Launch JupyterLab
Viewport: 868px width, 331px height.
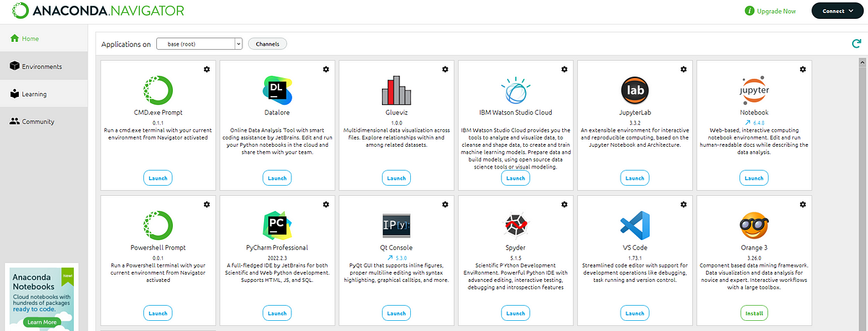pyautogui.click(x=634, y=178)
